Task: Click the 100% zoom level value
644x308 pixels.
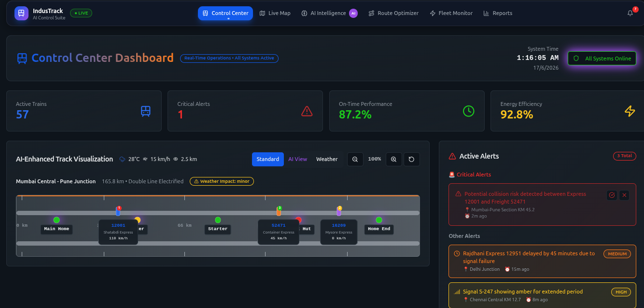Action: click(x=375, y=159)
